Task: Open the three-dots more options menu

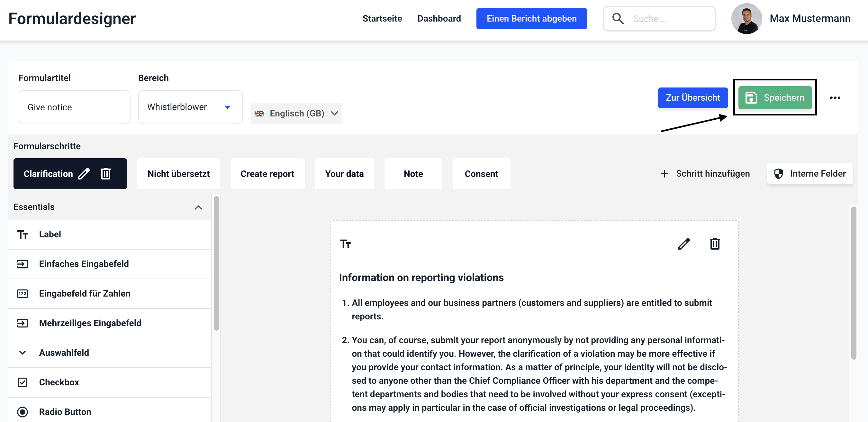Action: [835, 98]
